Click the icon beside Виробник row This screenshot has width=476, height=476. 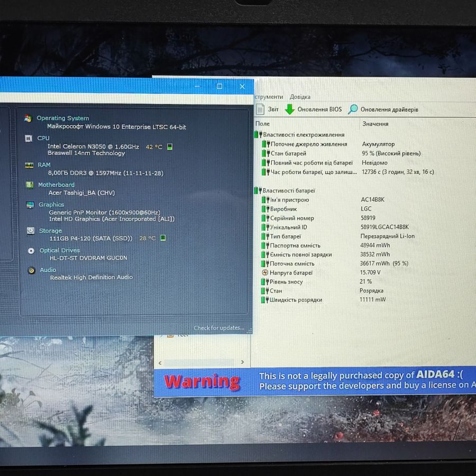(x=266, y=208)
